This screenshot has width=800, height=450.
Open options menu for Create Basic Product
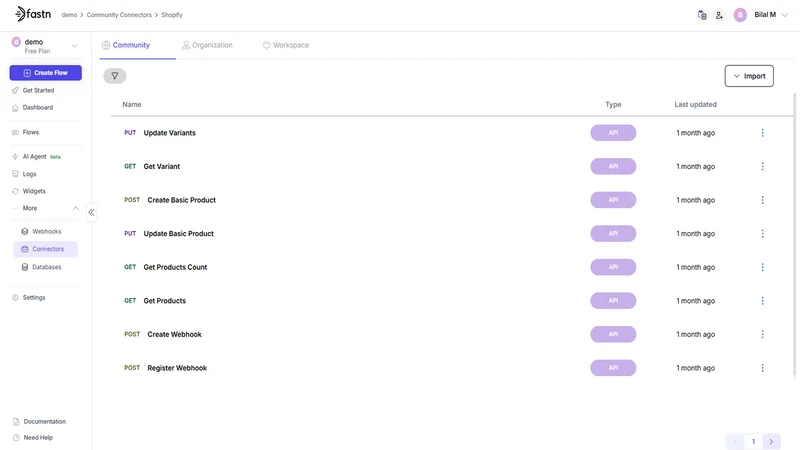tap(762, 200)
